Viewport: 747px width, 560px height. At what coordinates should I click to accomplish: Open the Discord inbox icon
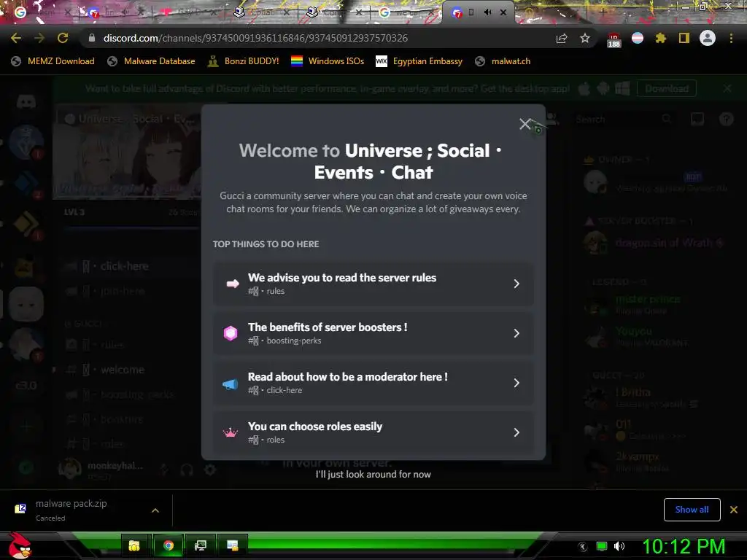697,119
